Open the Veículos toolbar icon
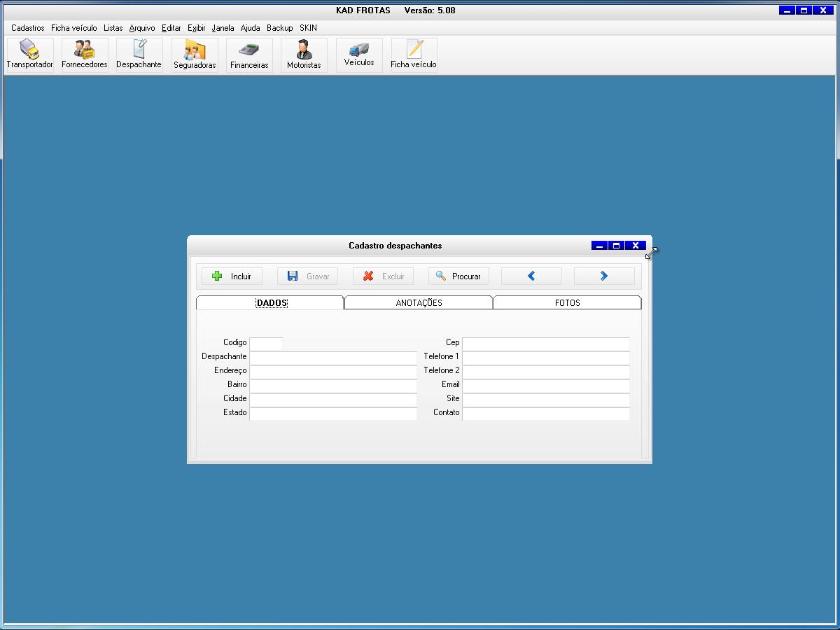The width and height of the screenshot is (840, 630). point(359,55)
